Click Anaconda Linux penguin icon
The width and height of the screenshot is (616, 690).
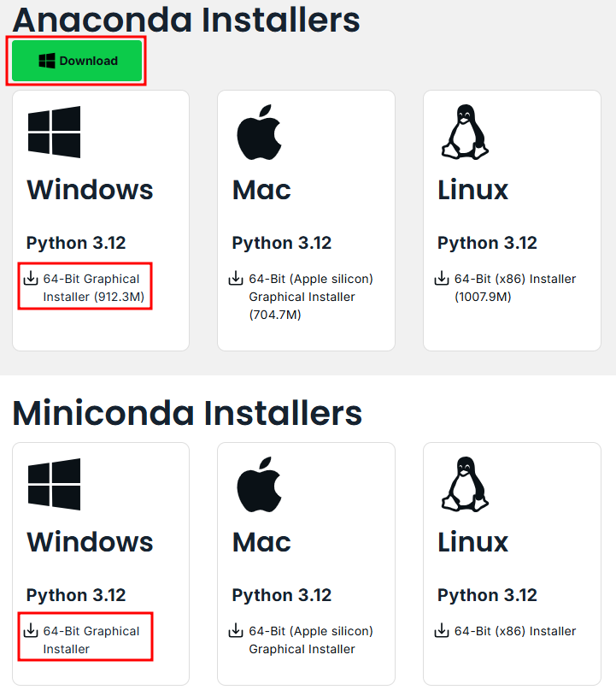click(465, 132)
